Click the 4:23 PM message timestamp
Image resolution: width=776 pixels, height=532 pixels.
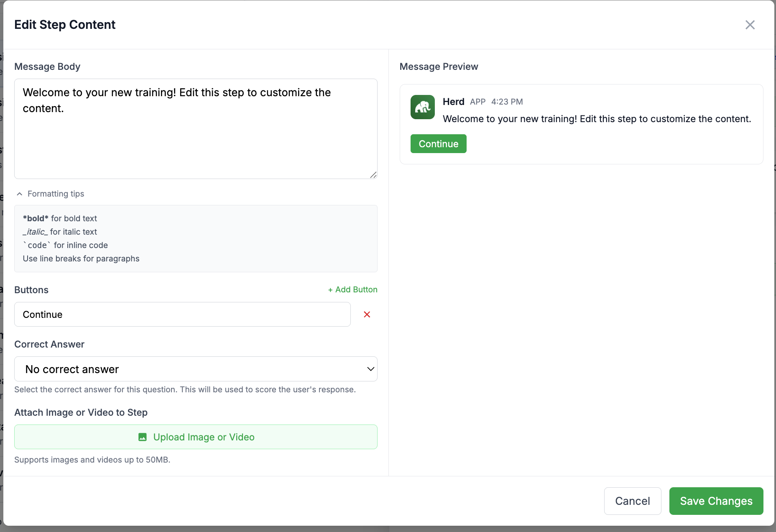(507, 102)
